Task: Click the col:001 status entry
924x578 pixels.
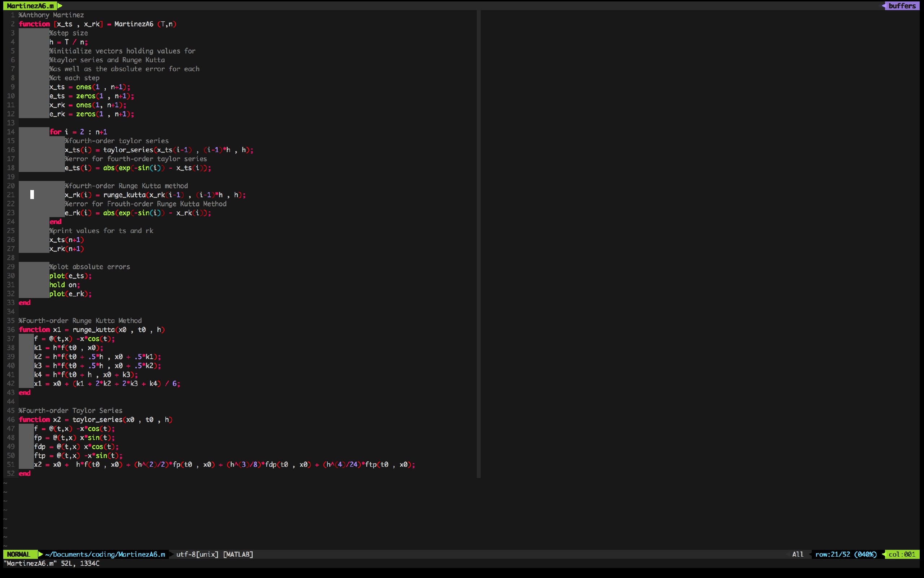Action: [x=902, y=554]
